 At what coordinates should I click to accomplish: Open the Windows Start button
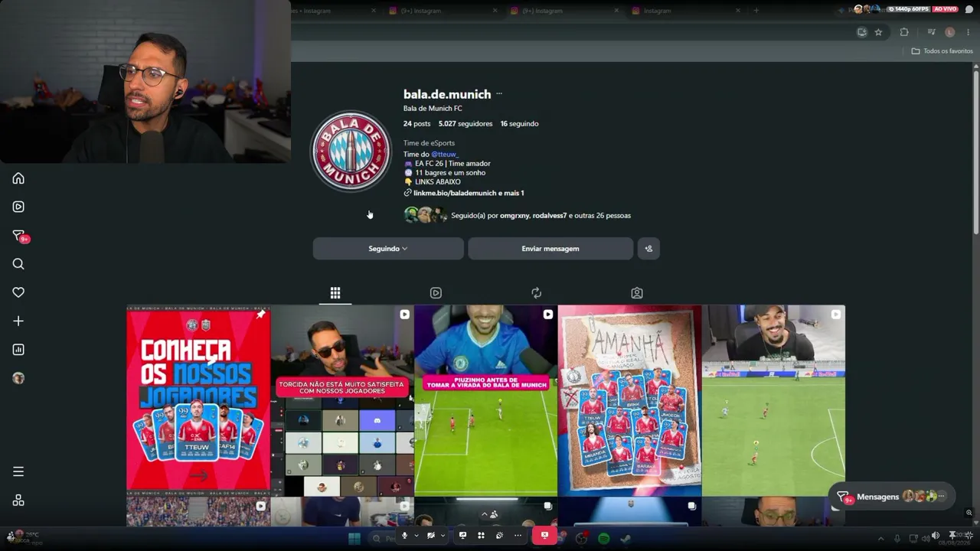tap(354, 538)
